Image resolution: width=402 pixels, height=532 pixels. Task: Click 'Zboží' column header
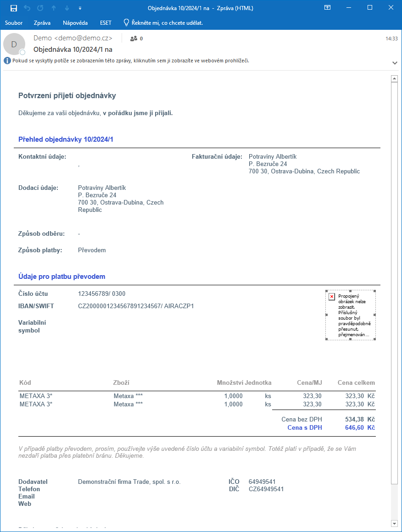click(x=121, y=382)
